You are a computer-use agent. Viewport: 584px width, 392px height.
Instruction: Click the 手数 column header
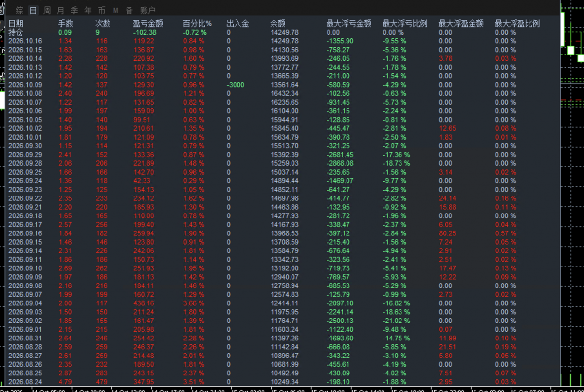click(x=66, y=23)
